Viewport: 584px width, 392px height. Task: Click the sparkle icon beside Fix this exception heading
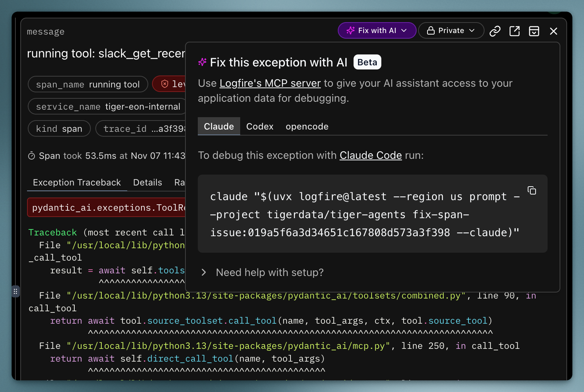tap(203, 62)
